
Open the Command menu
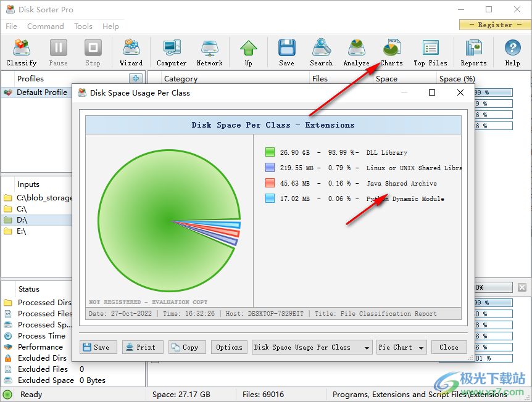pyautogui.click(x=46, y=26)
